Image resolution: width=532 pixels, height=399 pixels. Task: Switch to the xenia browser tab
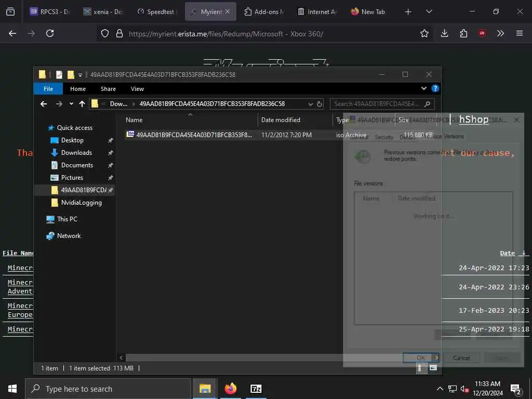tap(103, 11)
